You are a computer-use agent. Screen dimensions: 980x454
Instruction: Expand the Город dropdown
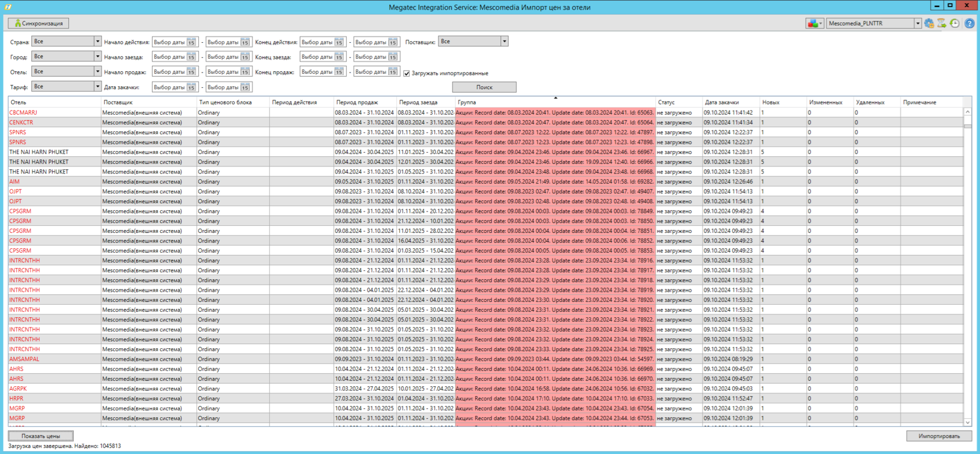[x=97, y=56]
